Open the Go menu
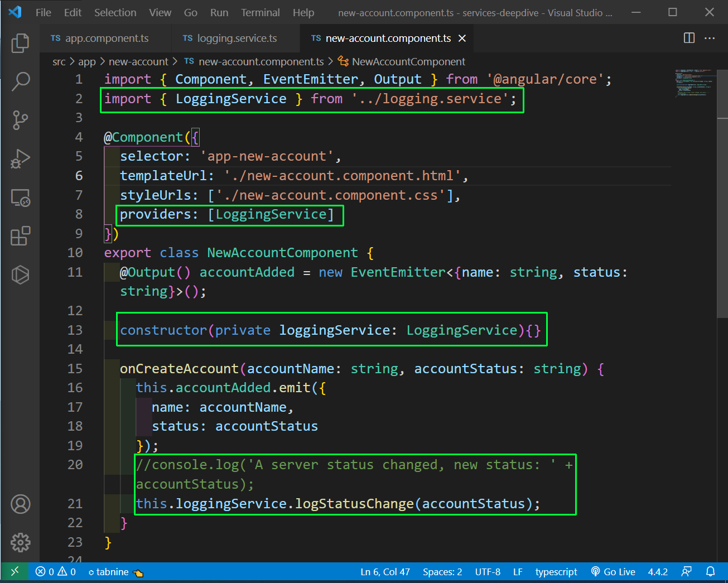Screen dimensions: 728x583 click(x=191, y=12)
